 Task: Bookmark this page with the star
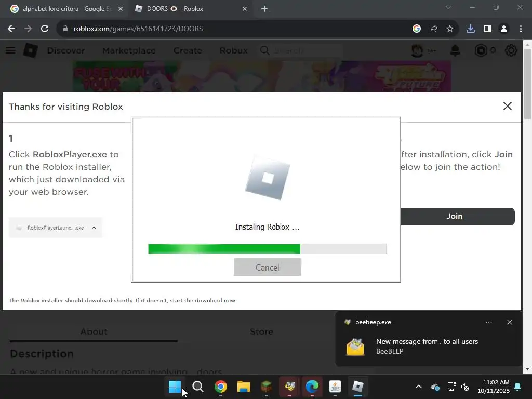(449, 29)
